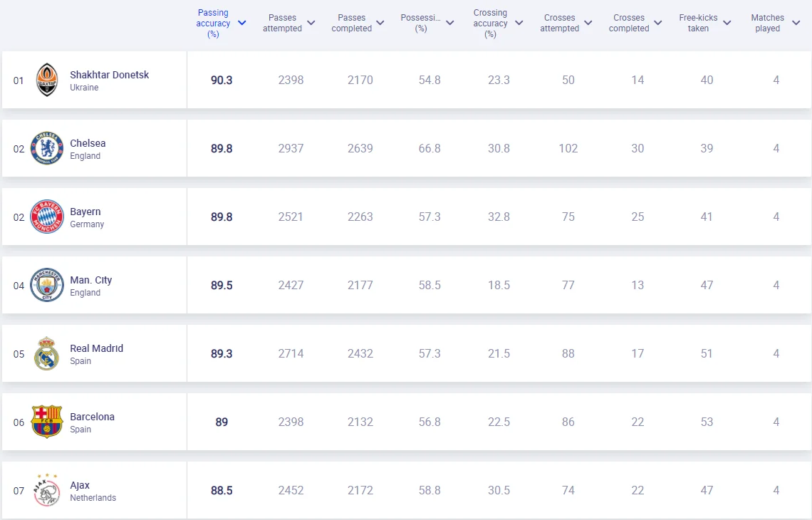This screenshot has width=812, height=520.
Task: Open the Shakhtar Donetsk team name link
Action: [x=109, y=75]
